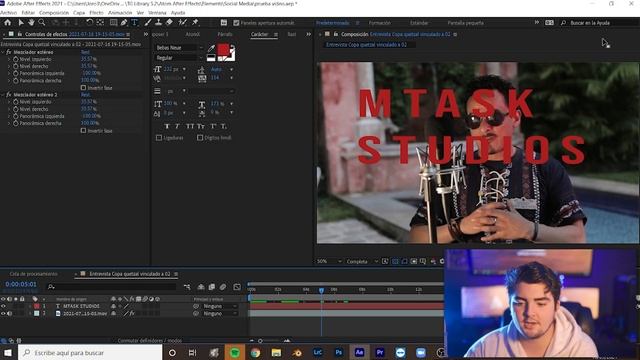
Task: Toggle Invertir fase under Mezclador estéreo 2
Action: click(83, 131)
